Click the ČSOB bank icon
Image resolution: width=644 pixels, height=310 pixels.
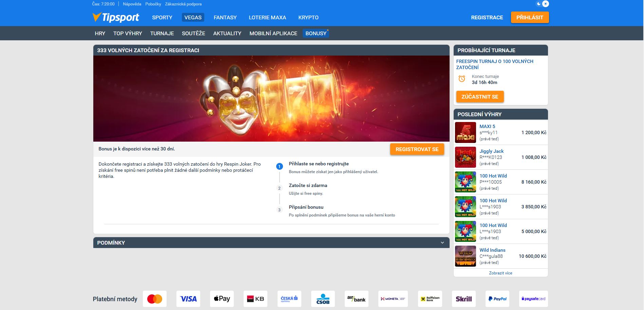click(x=323, y=299)
